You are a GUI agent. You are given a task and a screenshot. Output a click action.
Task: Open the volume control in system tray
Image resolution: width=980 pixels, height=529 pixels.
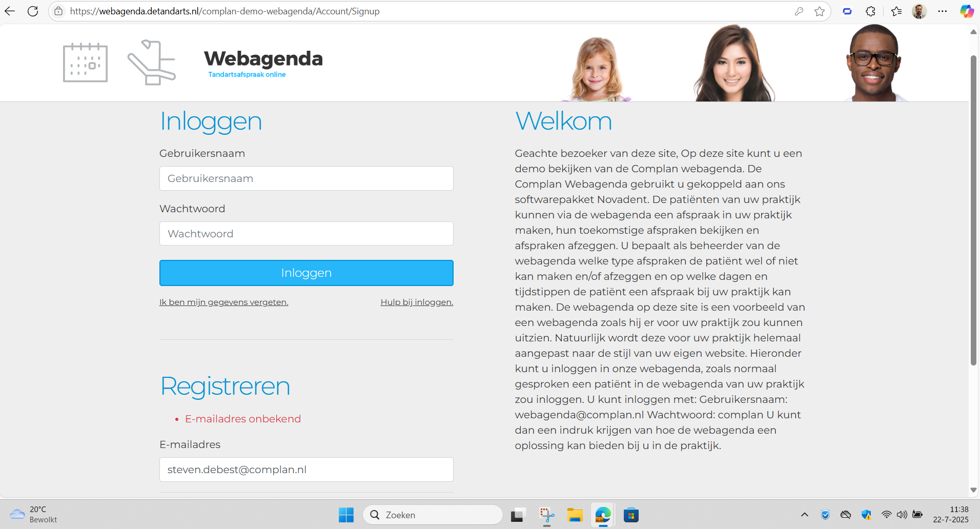[902, 515]
